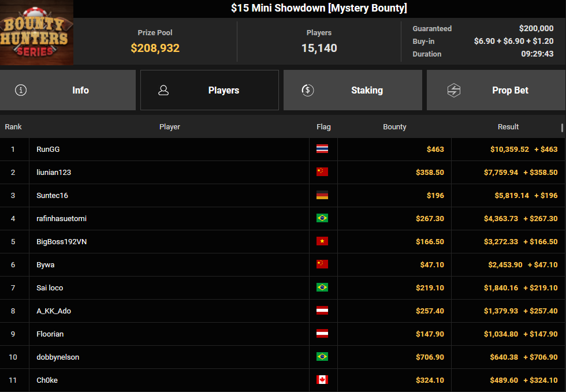Select player RunGG
This screenshot has height=392, width=566.
[48, 149]
